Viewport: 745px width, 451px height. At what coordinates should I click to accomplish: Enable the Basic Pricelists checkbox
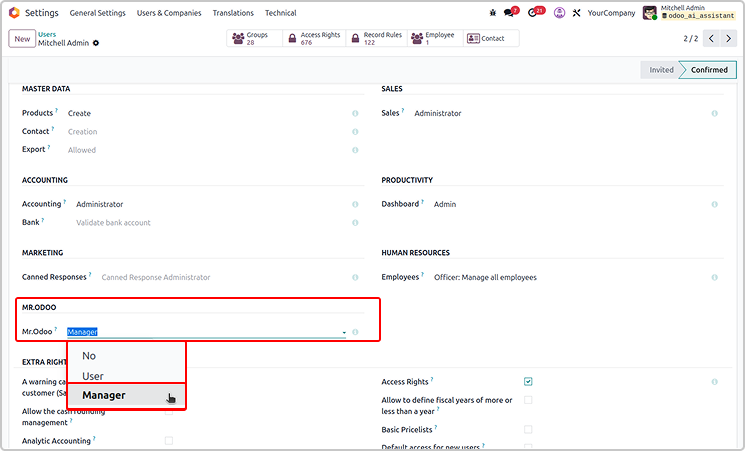528,429
